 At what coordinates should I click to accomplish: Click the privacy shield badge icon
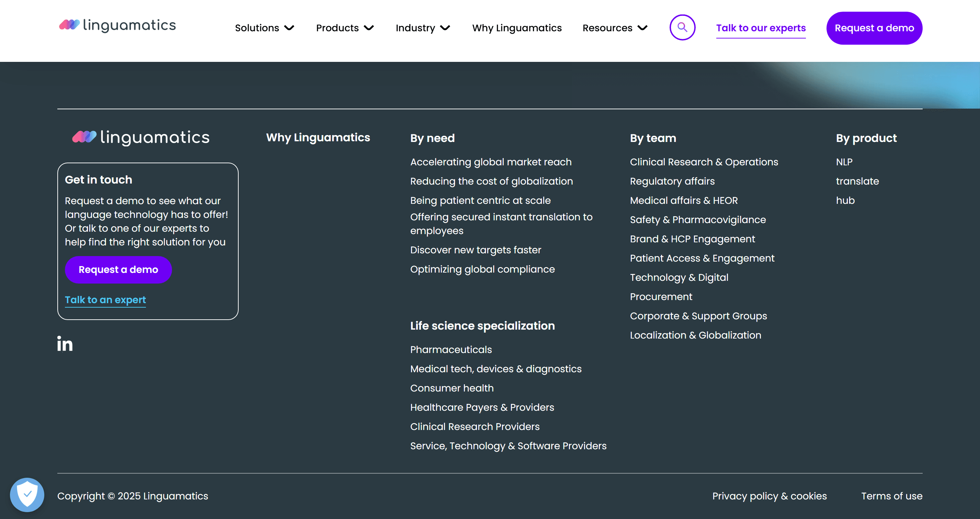pyautogui.click(x=27, y=495)
